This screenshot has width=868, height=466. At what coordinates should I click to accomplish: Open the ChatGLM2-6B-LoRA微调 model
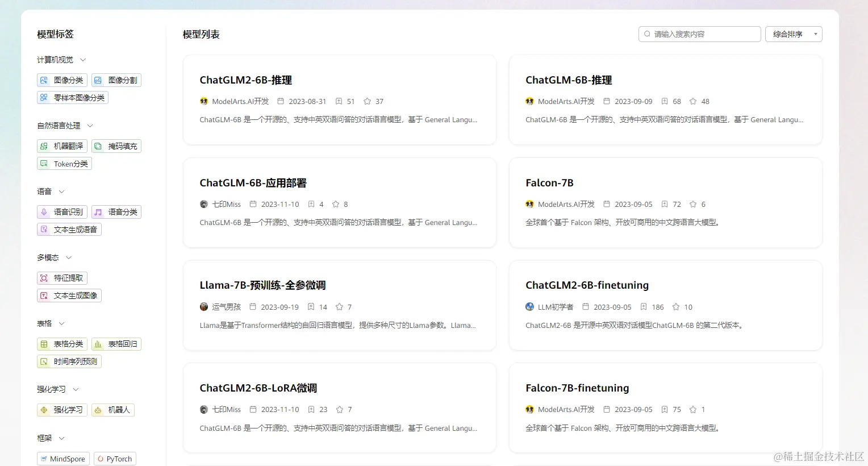point(258,388)
